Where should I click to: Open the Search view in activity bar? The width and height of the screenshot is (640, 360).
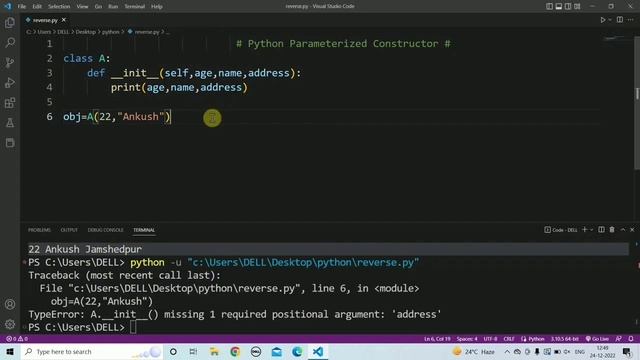click(x=10, y=42)
